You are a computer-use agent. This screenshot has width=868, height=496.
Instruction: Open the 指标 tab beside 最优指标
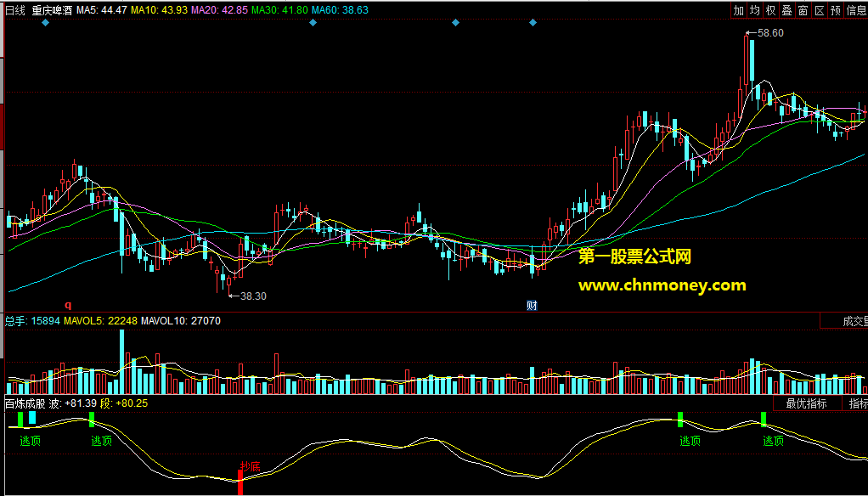click(x=855, y=403)
